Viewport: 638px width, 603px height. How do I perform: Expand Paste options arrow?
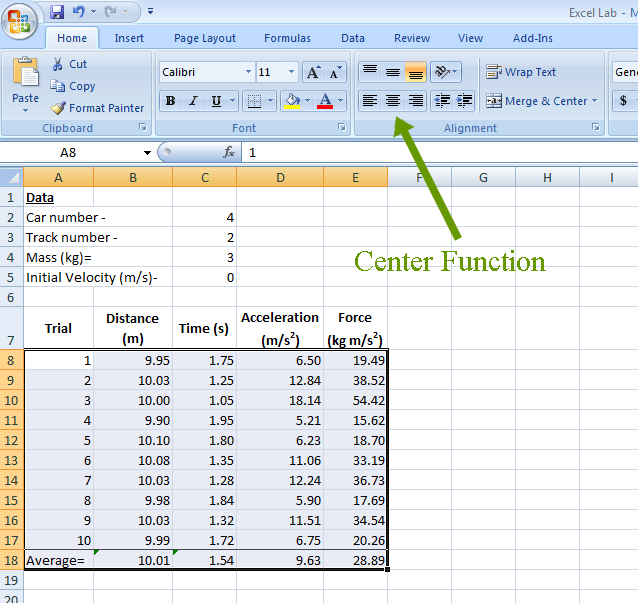coord(25,111)
